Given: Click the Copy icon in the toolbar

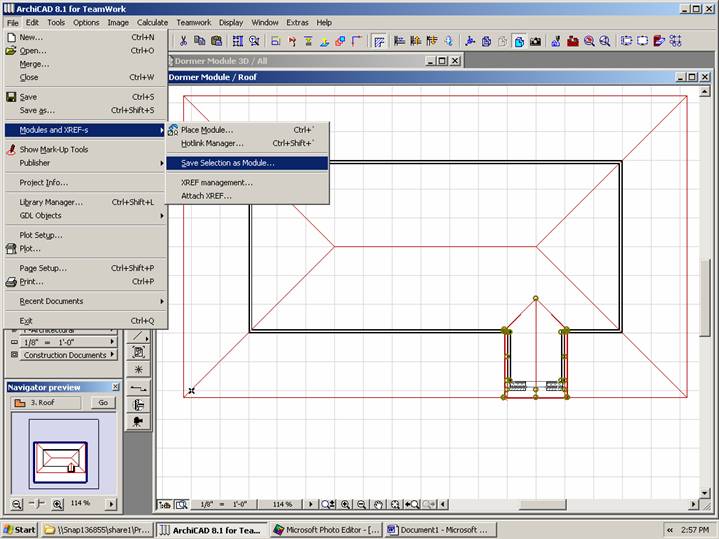Looking at the screenshot, I should tap(199, 41).
